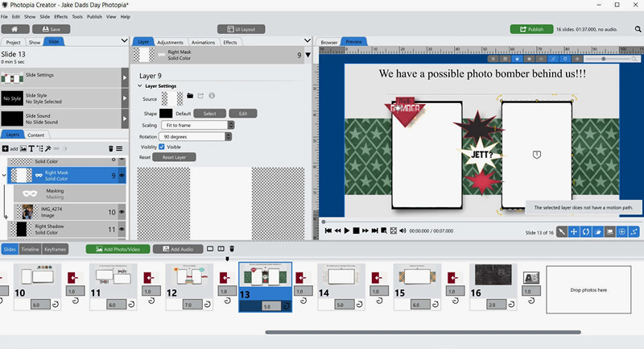Click the transition icon after slide 10

click(x=72, y=278)
